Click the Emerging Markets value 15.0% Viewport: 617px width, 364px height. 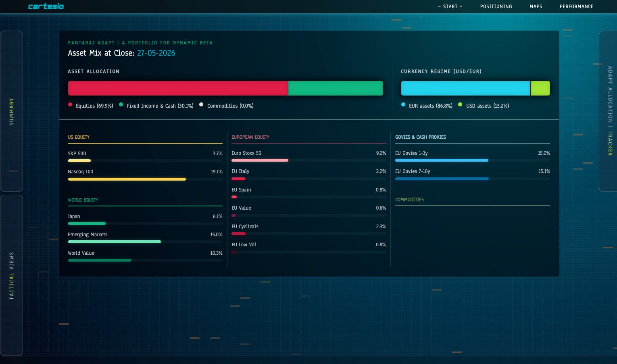(x=216, y=235)
